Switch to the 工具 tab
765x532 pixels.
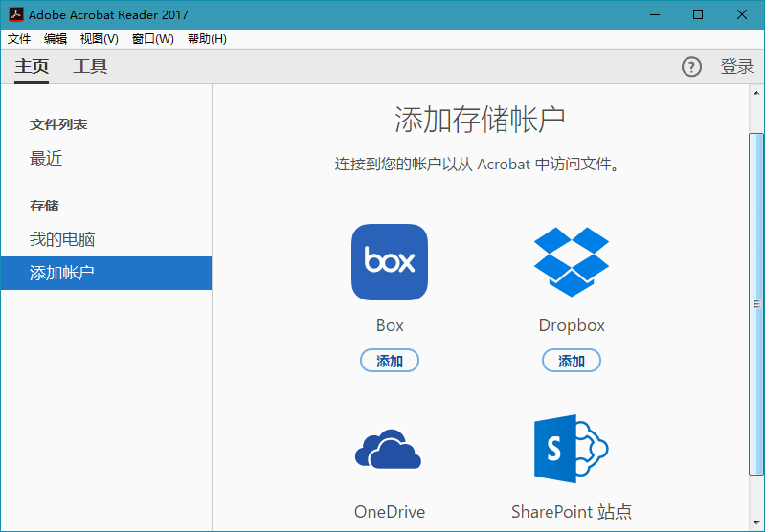click(x=90, y=67)
